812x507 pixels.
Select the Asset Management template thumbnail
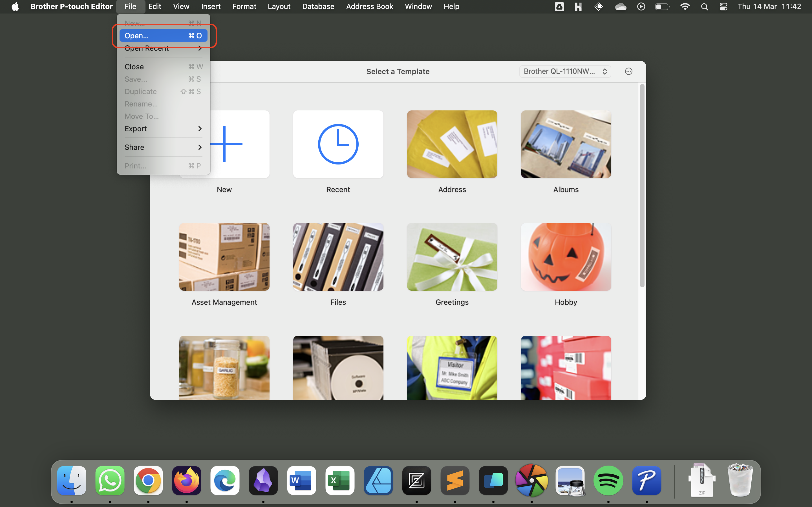point(224,257)
